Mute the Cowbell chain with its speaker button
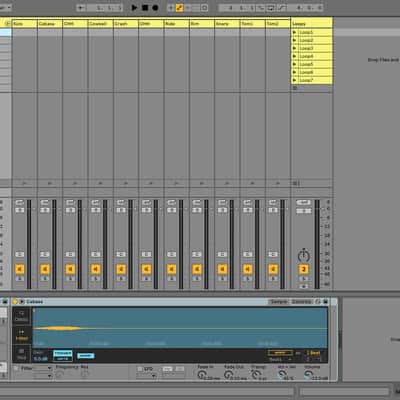 click(96, 269)
